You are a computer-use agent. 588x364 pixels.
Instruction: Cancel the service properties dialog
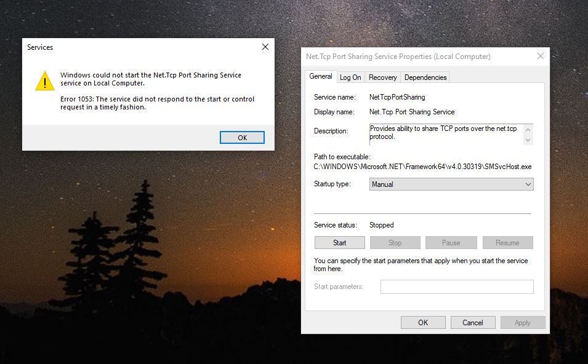tap(472, 322)
